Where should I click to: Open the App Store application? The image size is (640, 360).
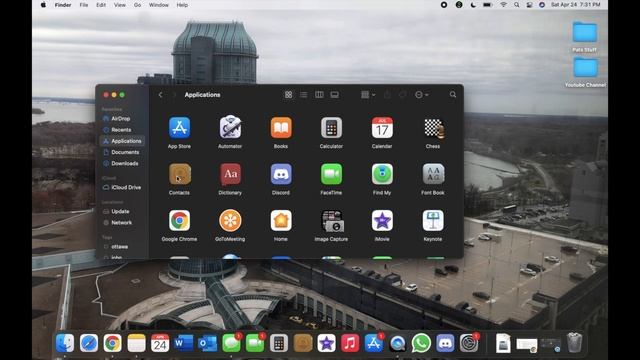click(x=179, y=128)
